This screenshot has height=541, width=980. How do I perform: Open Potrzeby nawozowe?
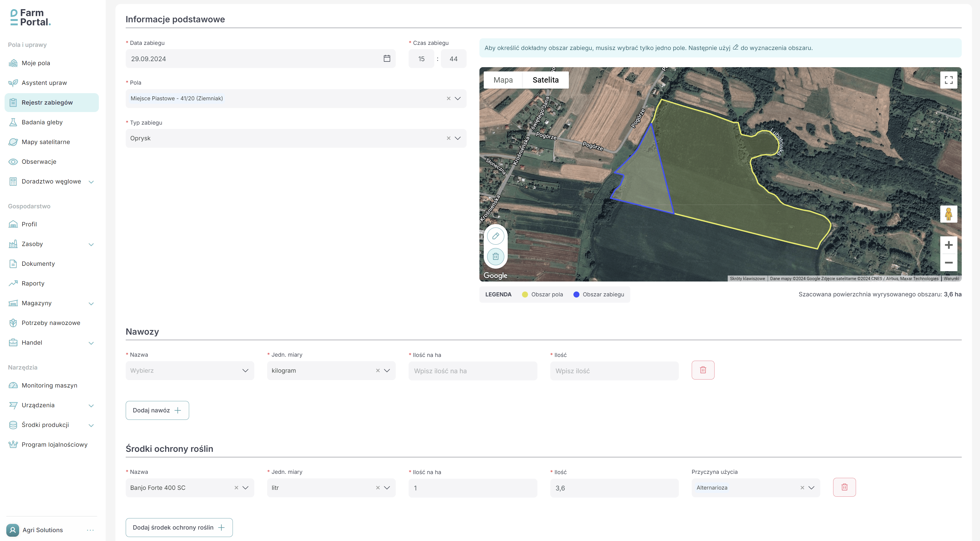click(x=52, y=323)
